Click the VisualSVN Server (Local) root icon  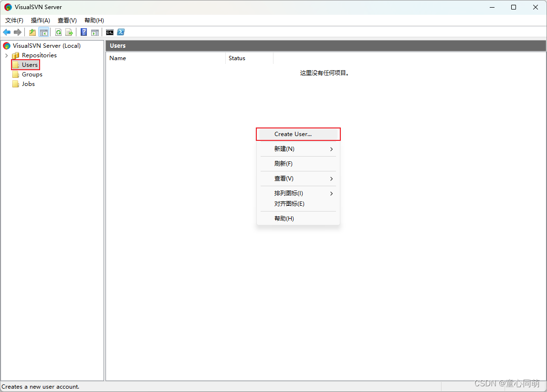[7, 46]
